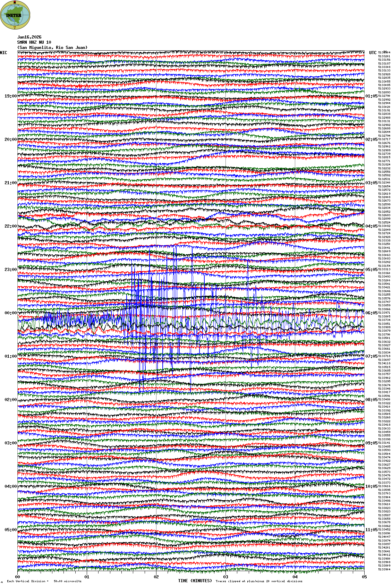Click the Jan16,2026 date text
Viewport: 392px width, 586px height.
[x=29, y=37]
